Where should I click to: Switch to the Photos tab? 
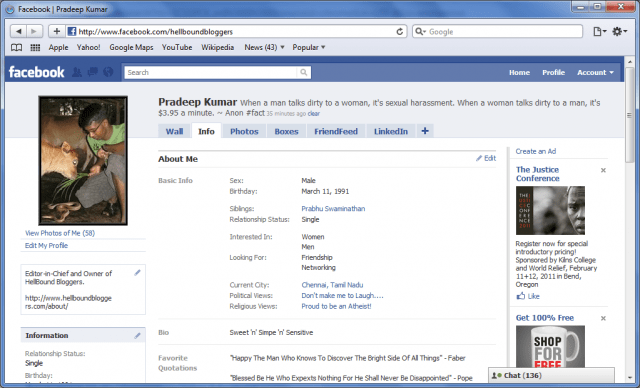click(244, 131)
